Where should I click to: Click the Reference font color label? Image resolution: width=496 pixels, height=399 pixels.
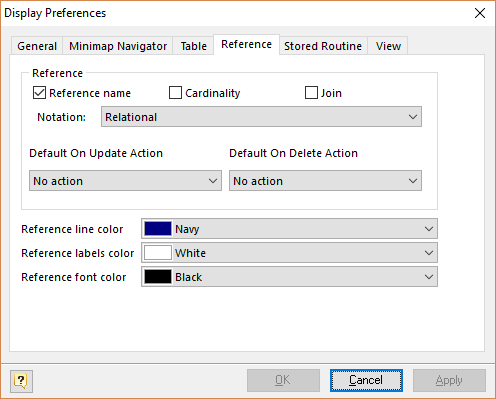(74, 277)
